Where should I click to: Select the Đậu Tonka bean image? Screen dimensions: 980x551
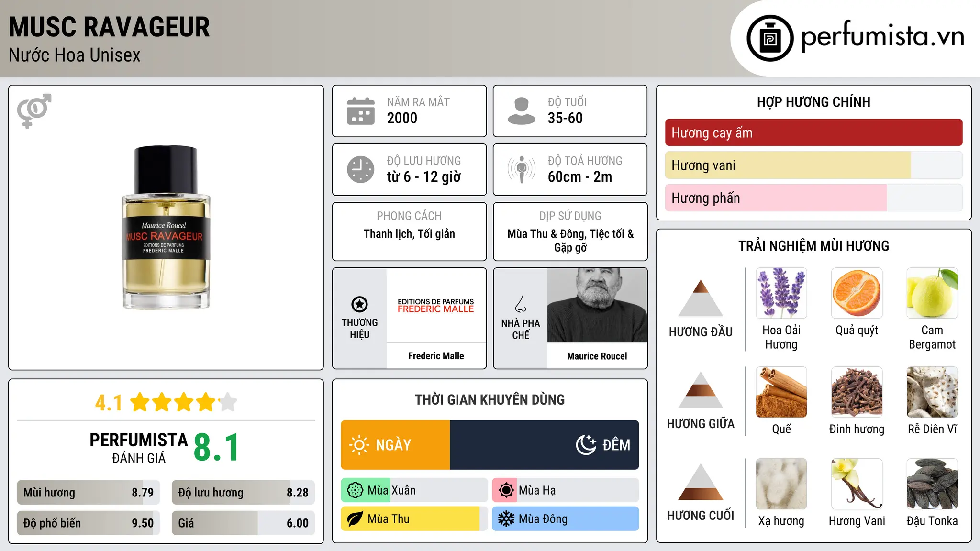coord(932,484)
